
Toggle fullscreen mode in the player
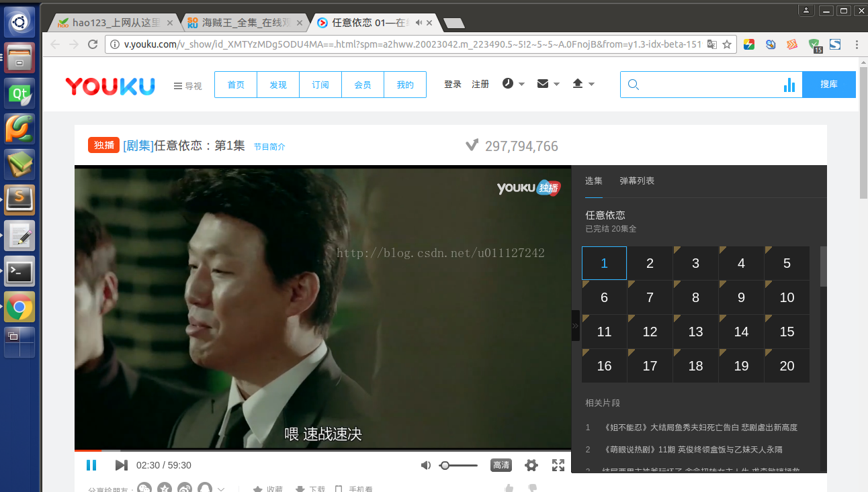point(558,465)
